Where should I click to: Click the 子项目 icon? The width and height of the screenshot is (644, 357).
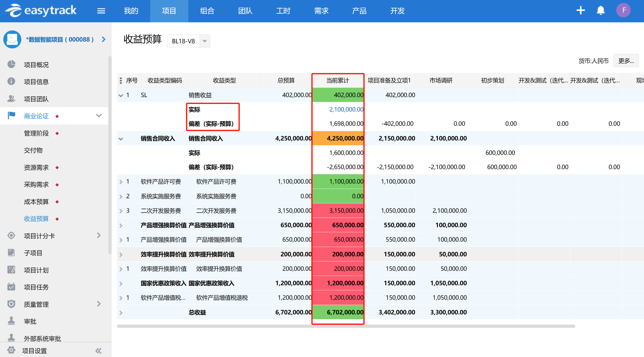pos(11,253)
